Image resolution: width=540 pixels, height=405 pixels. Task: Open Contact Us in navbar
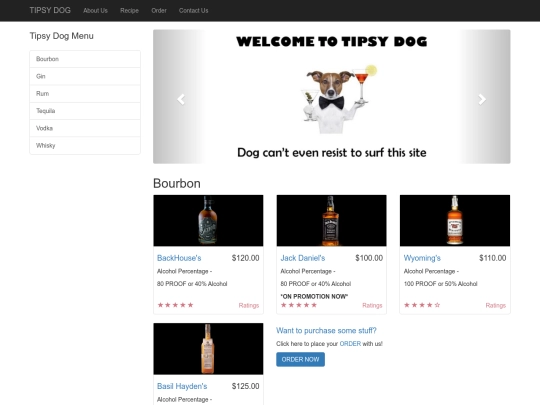pos(194,11)
